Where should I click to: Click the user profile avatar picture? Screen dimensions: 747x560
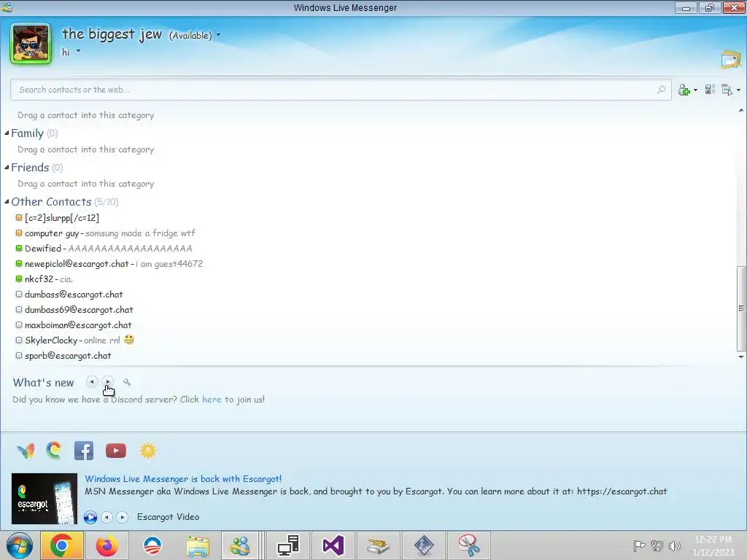(31, 43)
